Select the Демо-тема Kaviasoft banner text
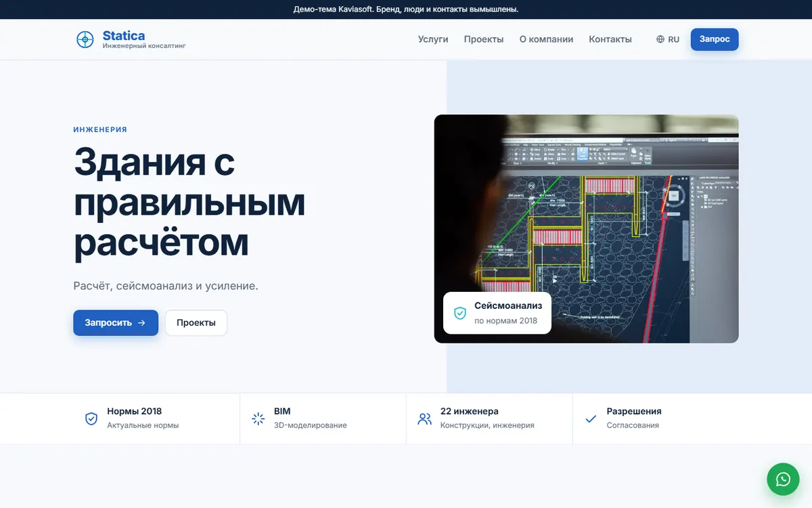The height and width of the screenshot is (508, 812). click(406, 9)
